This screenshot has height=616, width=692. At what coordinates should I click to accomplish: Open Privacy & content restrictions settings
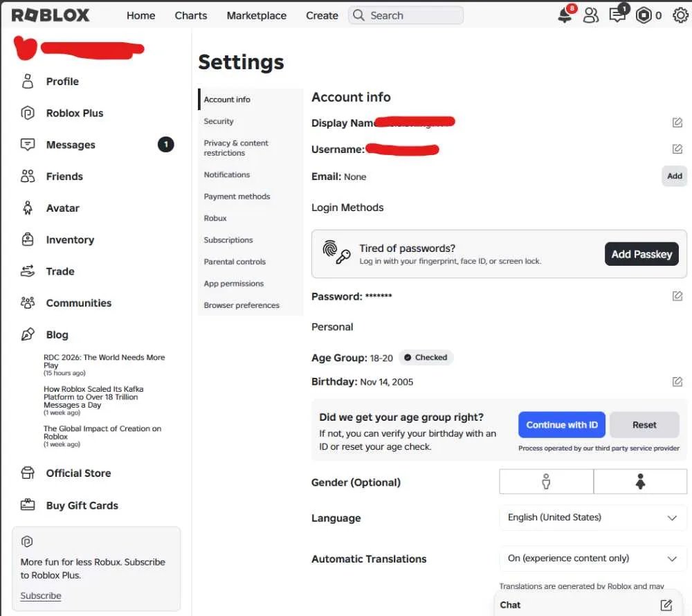(x=236, y=148)
